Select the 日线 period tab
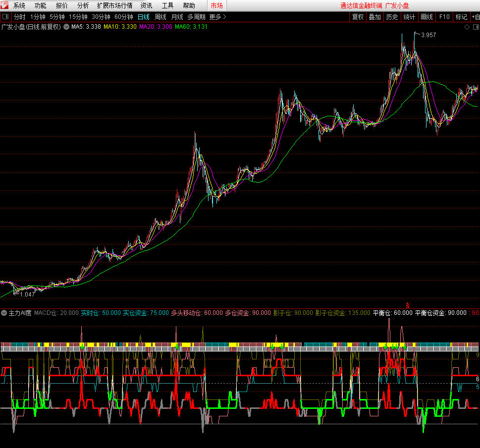The image size is (480, 448). pos(144,17)
